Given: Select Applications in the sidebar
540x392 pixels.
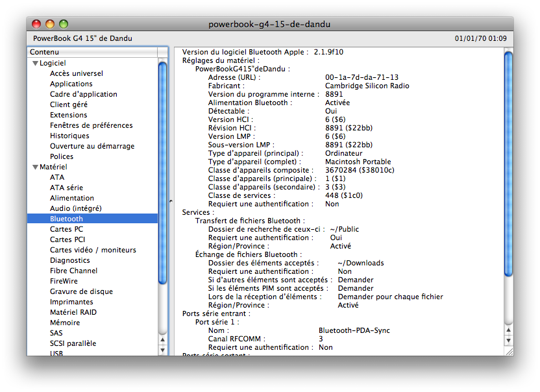Looking at the screenshot, I should [71, 84].
